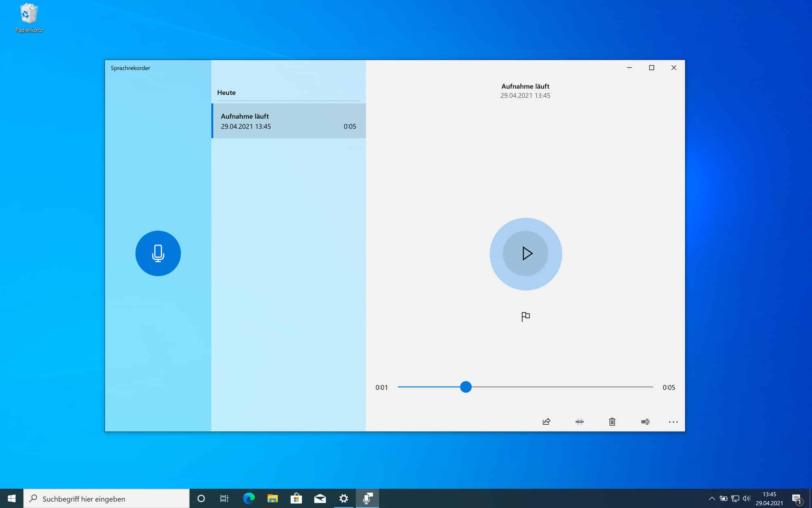Viewport: 812px width, 508px height.
Task: Open the Windows Start menu
Action: point(12,498)
